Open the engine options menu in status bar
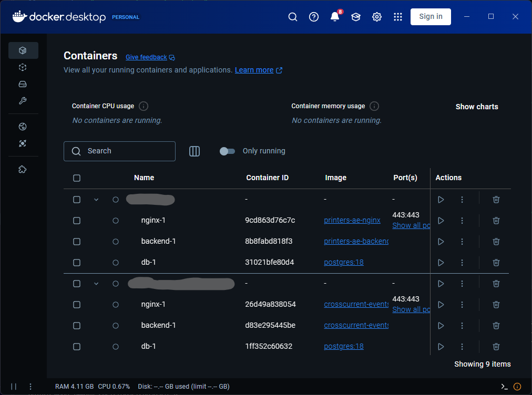The height and width of the screenshot is (395, 532). pos(30,387)
